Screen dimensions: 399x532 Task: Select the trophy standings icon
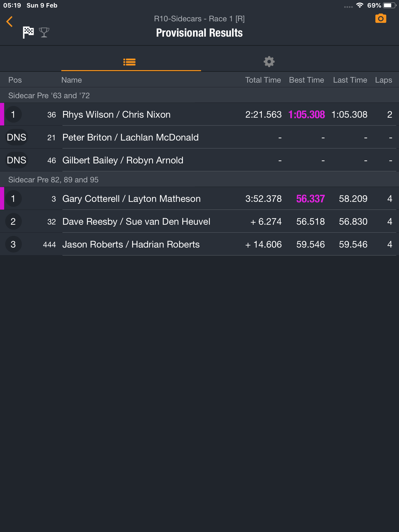tap(44, 32)
